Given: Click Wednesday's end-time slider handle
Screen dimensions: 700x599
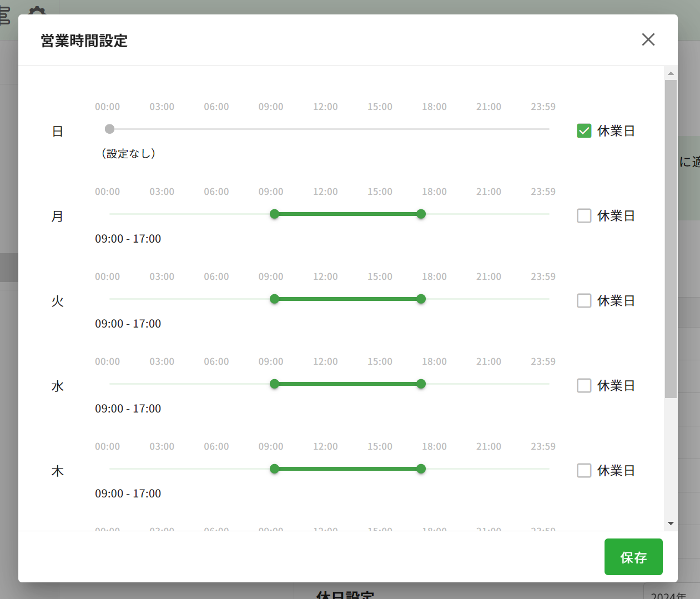Looking at the screenshot, I should pyautogui.click(x=421, y=384).
